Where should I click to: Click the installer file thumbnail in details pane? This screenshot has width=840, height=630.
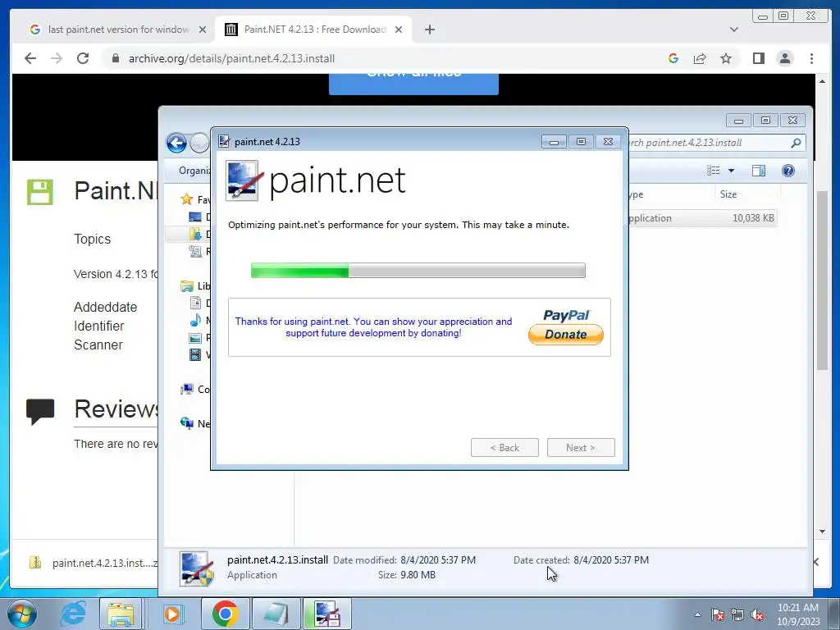(x=197, y=568)
